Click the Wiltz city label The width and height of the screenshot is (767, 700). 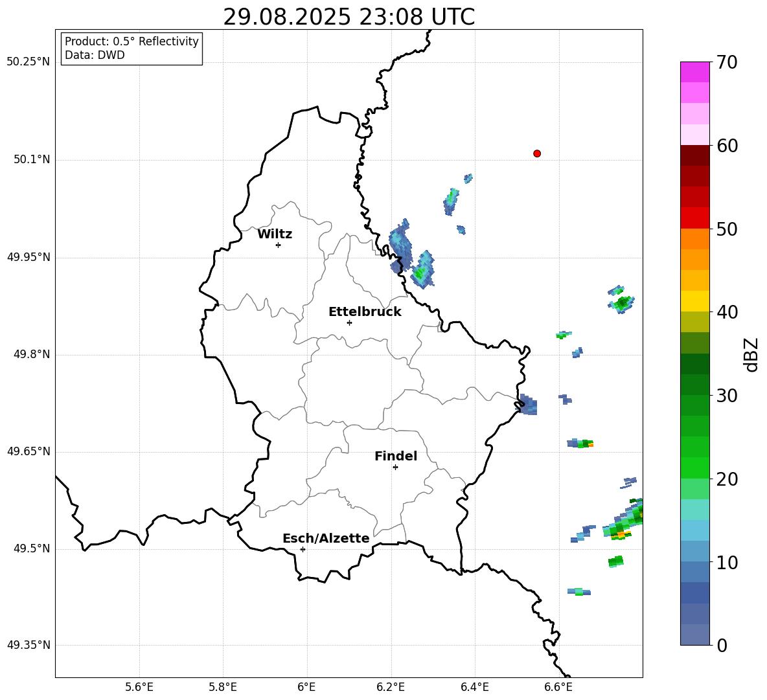coord(275,234)
